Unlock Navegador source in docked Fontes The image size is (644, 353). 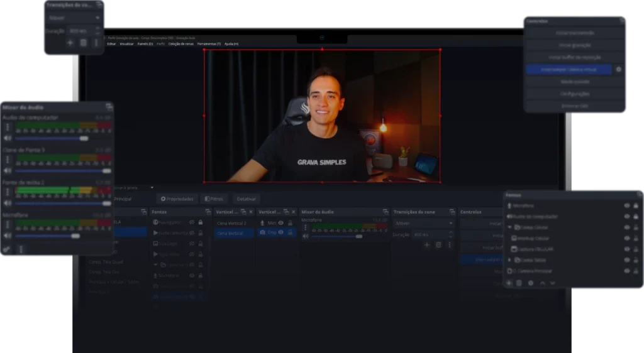click(201, 222)
